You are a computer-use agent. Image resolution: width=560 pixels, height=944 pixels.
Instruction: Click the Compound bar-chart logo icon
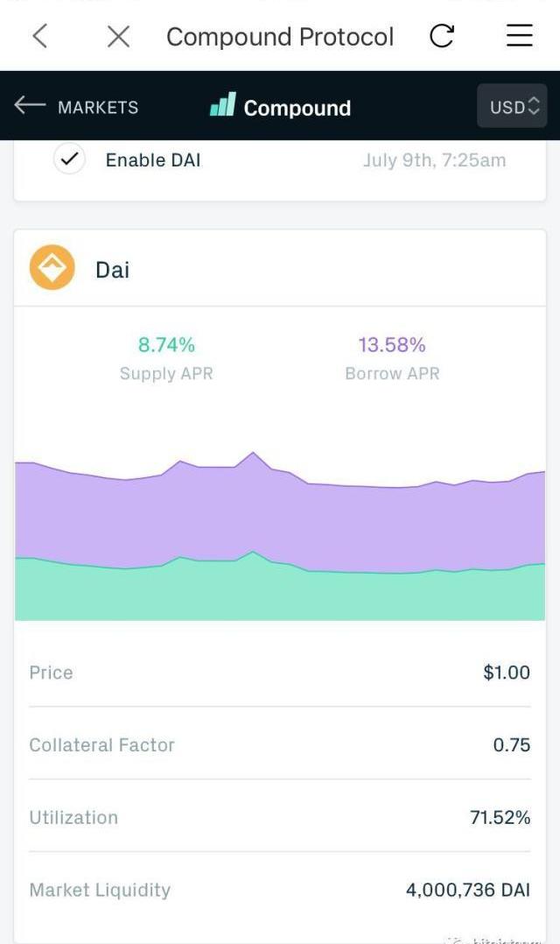(223, 106)
